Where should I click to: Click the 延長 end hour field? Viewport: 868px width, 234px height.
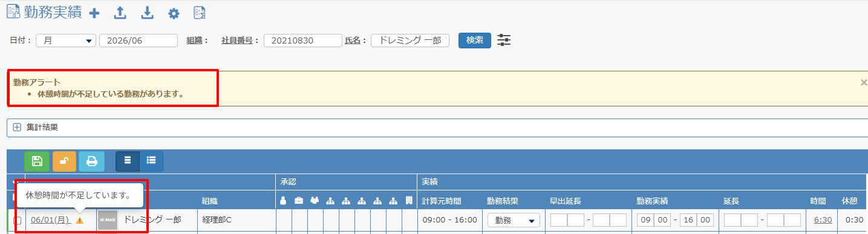coord(775,220)
